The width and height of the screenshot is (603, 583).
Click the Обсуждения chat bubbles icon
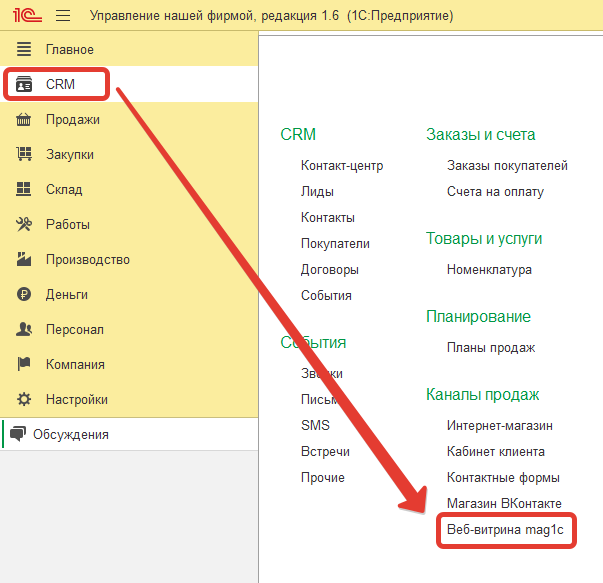pyautogui.click(x=18, y=434)
